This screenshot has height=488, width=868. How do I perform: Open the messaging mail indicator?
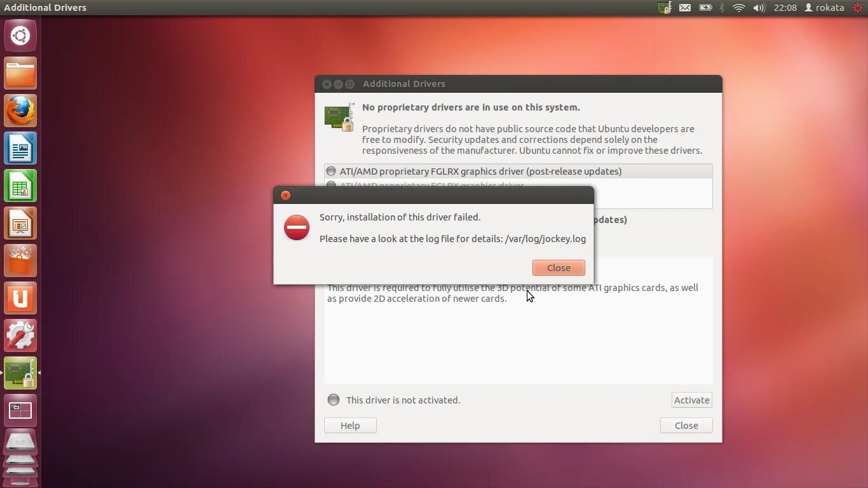coord(685,8)
